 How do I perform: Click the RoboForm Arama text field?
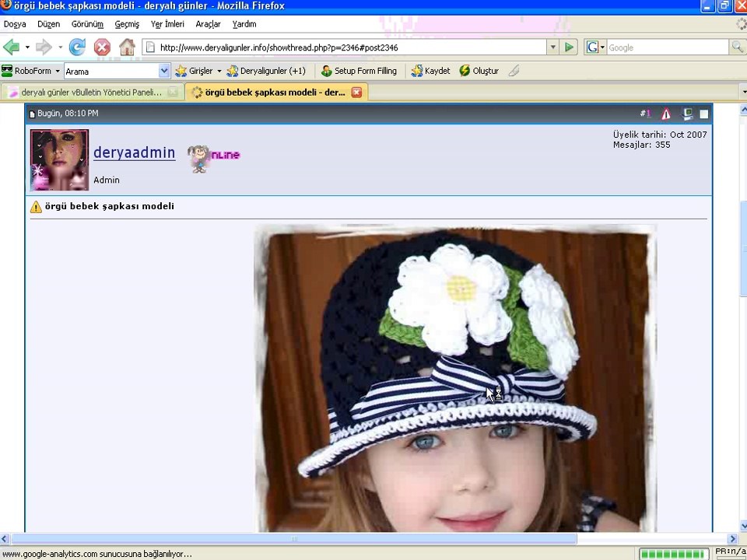click(x=111, y=71)
